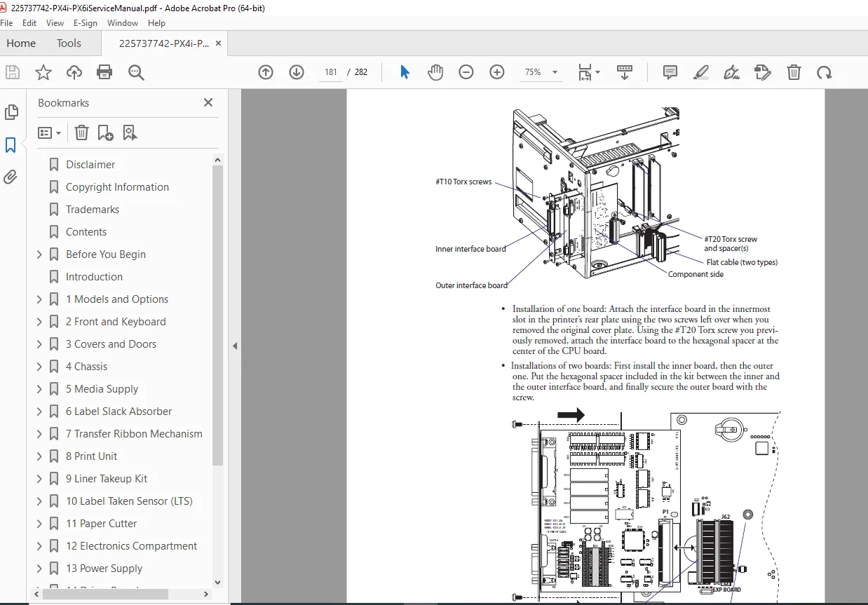Expand the 1 Models and Options bookmark
Screen dimensions: 868x605
39,299
